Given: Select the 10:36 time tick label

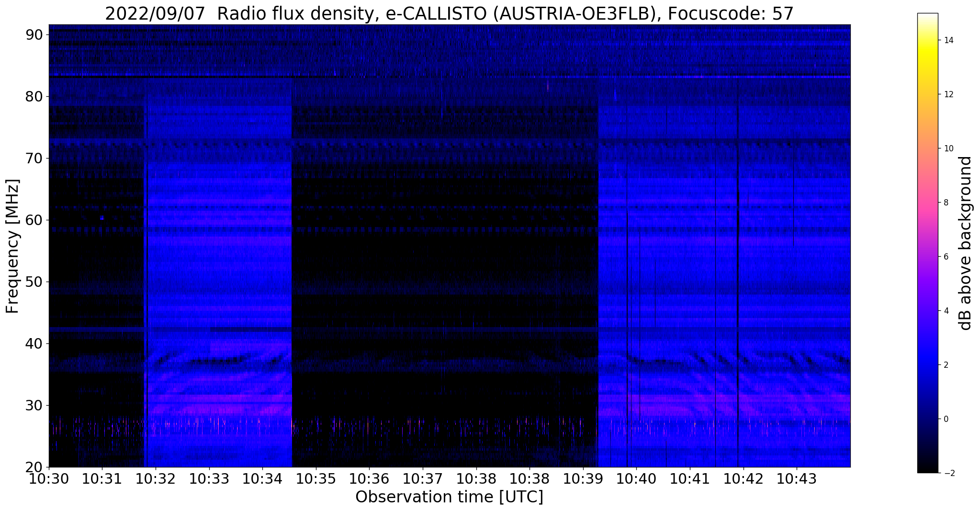Looking at the screenshot, I should [x=369, y=478].
